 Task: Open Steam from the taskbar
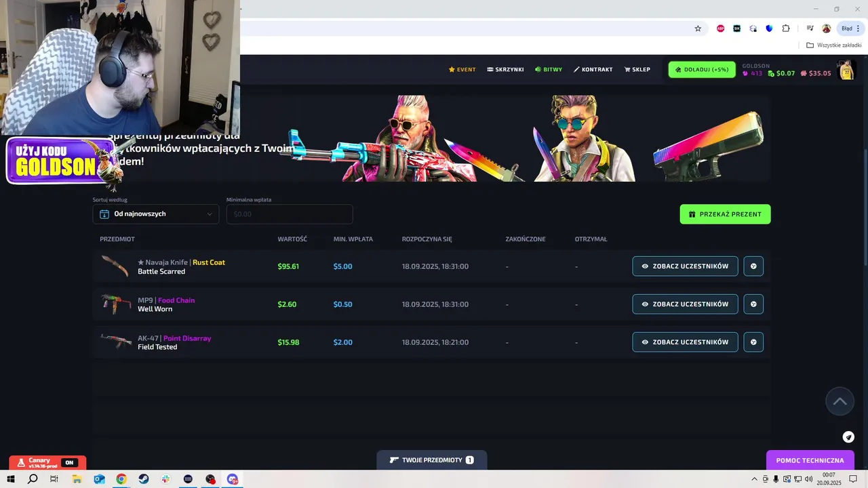click(144, 479)
